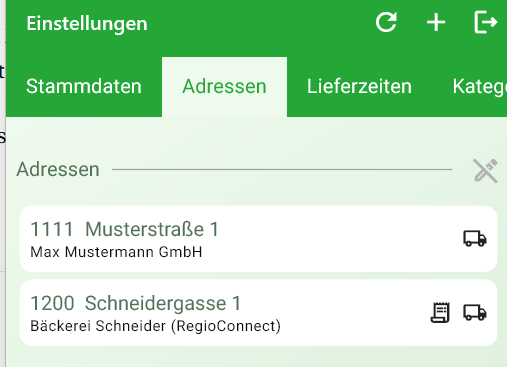Open the Musterstraße 1 address title

click(152, 229)
